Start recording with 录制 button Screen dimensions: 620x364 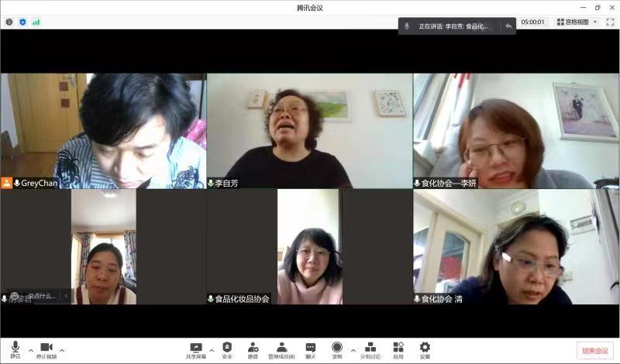(x=337, y=349)
